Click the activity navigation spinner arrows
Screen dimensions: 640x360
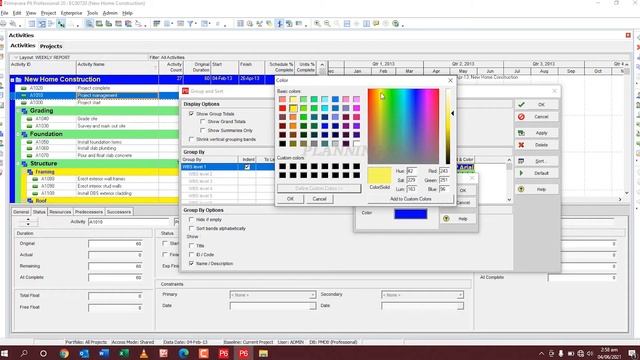pos(28,222)
